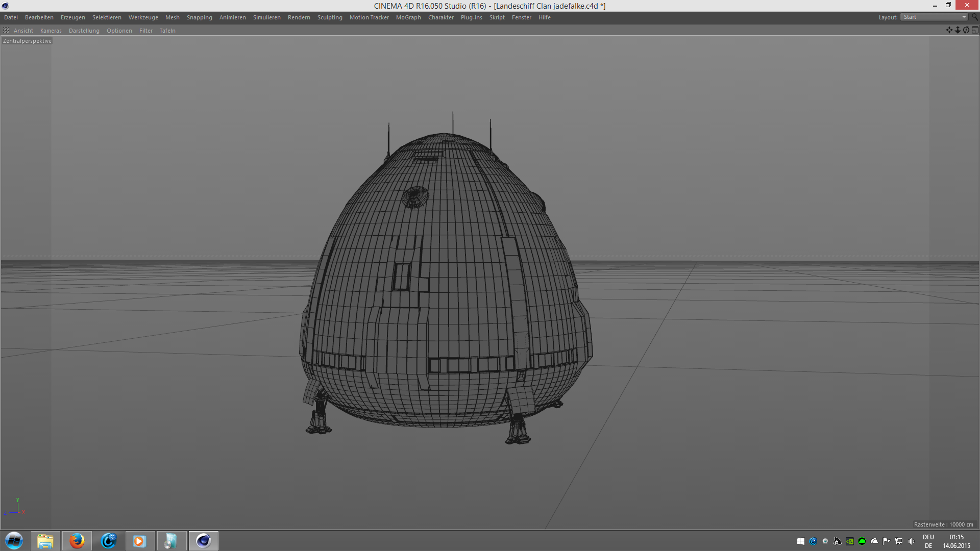Open the OneDrive cloud tray icon

point(874,541)
